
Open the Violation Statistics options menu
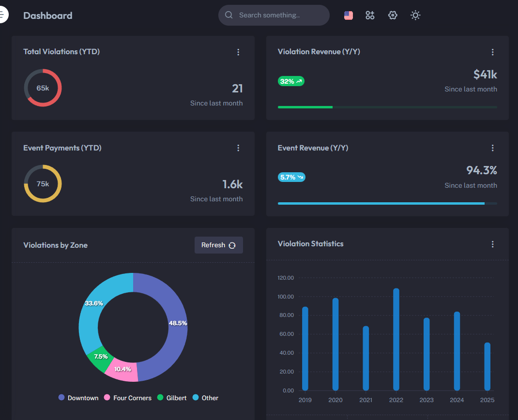pos(493,244)
